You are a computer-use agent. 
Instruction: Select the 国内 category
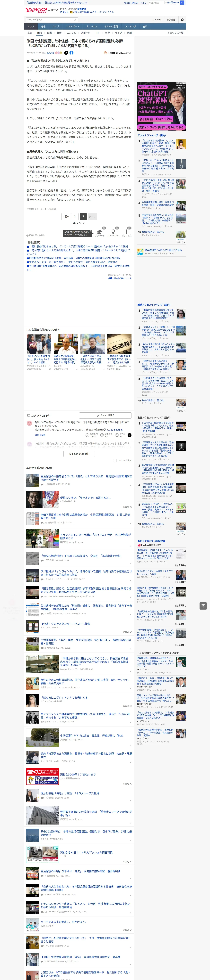(x=39, y=33)
